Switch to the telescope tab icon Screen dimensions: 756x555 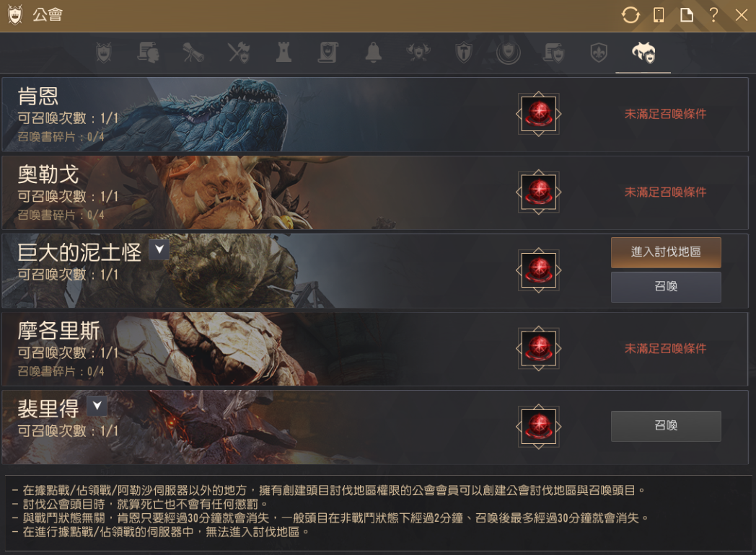pyautogui.click(x=193, y=52)
